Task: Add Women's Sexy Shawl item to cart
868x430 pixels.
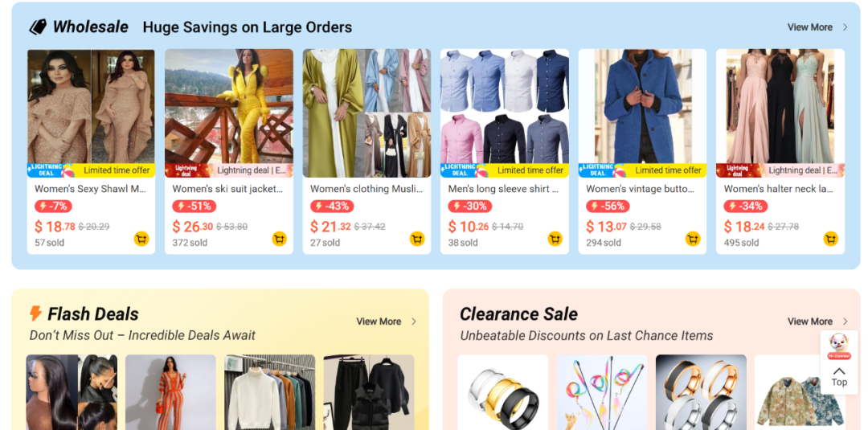Action: (141, 239)
